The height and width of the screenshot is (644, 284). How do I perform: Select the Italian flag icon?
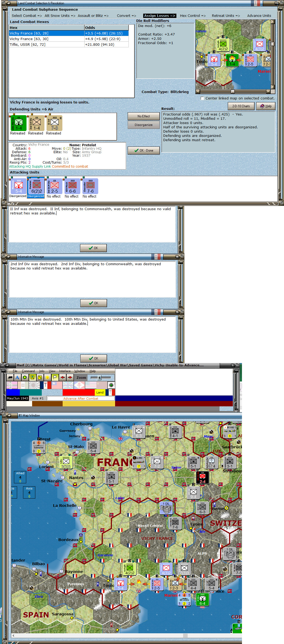[23, 385]
